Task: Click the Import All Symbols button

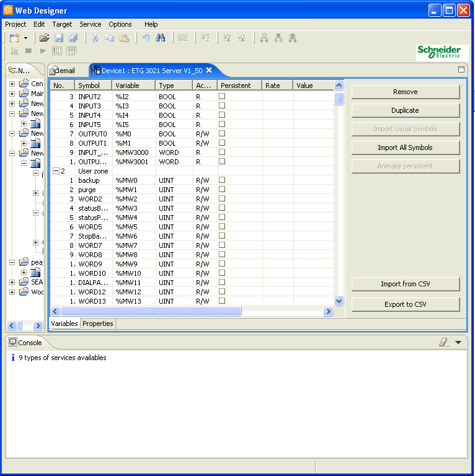Action: pos(406,148)
